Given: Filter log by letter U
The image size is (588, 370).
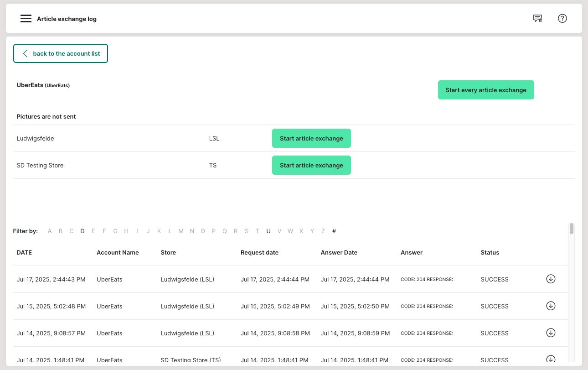Looking at the screenshot, I should [268, 231].
